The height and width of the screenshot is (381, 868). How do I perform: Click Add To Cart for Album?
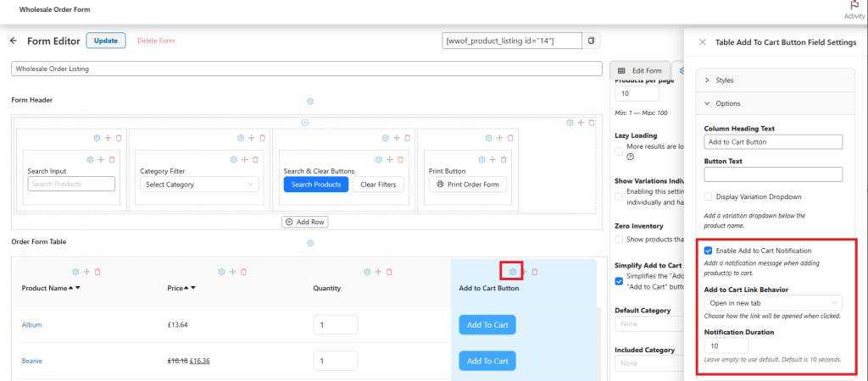[x=487, y=324]
